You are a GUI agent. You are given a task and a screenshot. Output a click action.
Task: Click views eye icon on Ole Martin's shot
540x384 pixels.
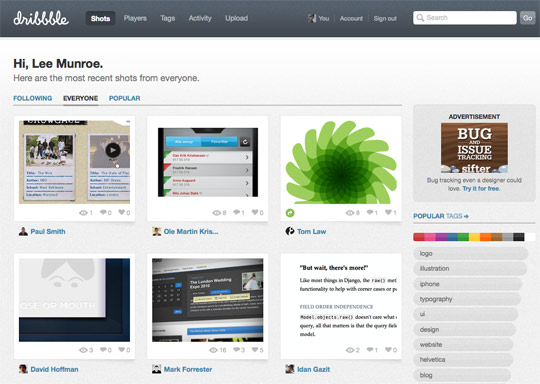pyautogui.click(x=217, y=213)
